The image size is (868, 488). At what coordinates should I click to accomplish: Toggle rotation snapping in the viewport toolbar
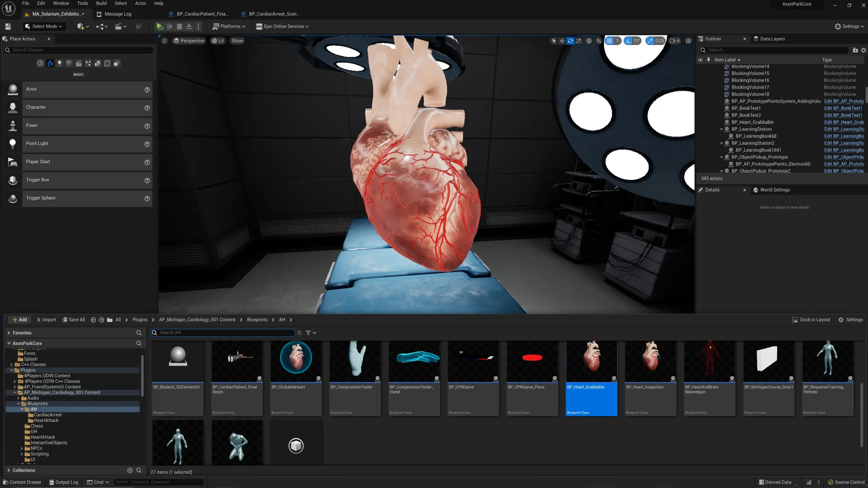click(628, 41)
